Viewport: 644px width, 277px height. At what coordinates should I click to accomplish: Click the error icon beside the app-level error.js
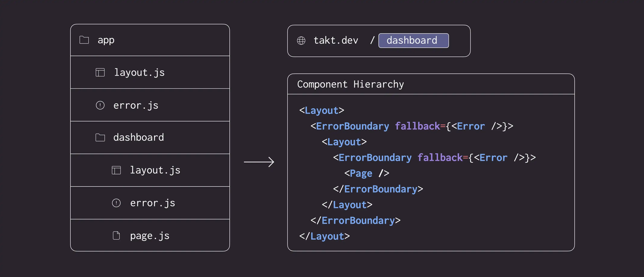tap(100, 105)
